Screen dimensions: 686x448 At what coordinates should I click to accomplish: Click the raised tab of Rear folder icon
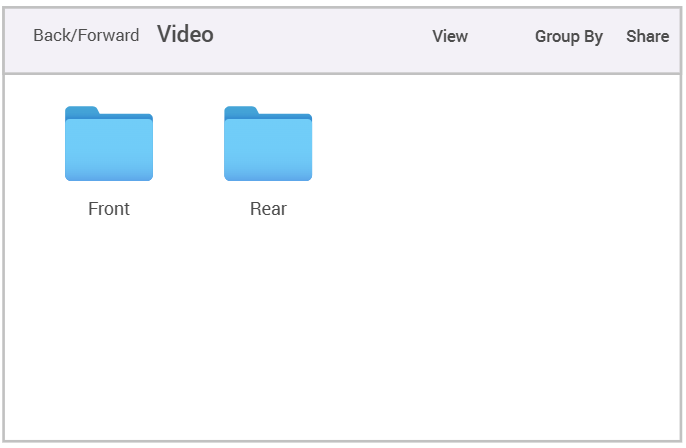coord(241,110)
